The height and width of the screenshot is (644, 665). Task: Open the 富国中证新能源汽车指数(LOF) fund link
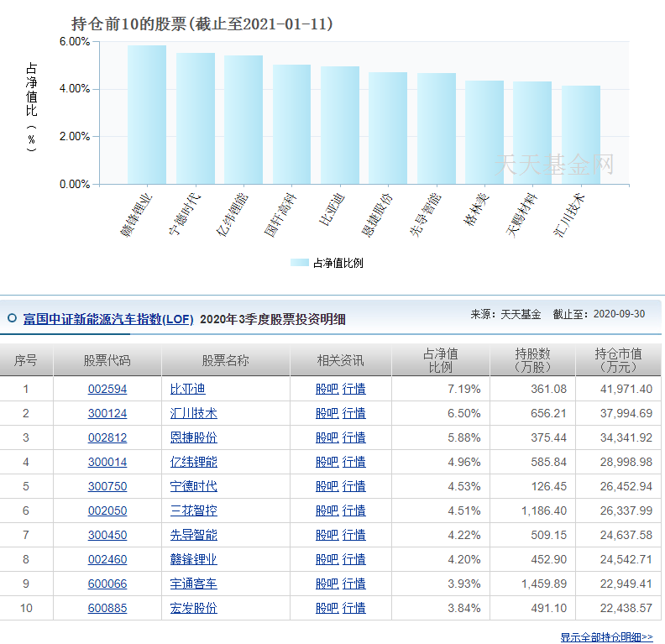[108, 319]
